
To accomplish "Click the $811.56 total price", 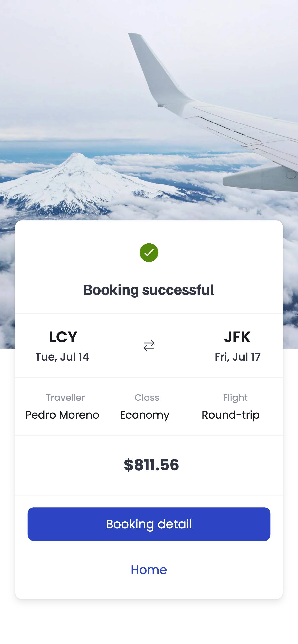I will tap(151, 465).
